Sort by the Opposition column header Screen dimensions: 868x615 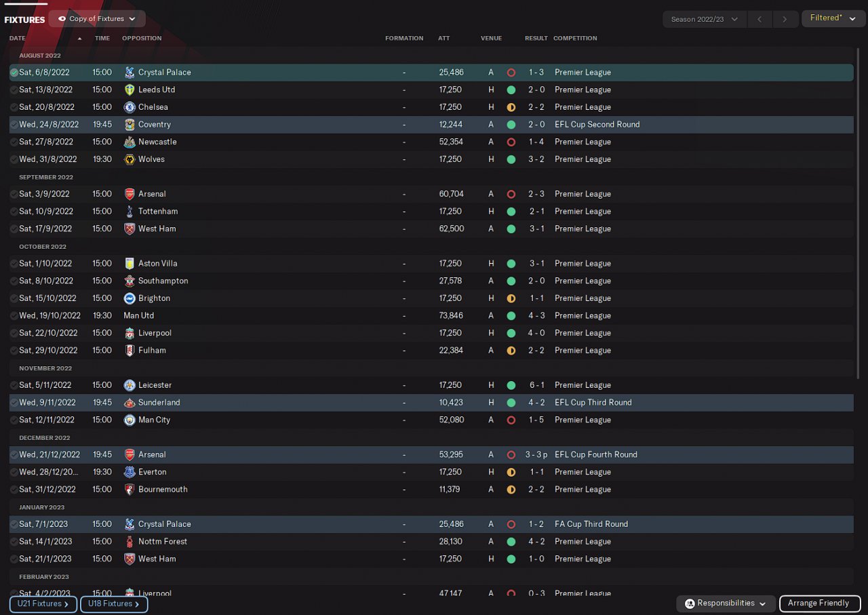point(142,38)
